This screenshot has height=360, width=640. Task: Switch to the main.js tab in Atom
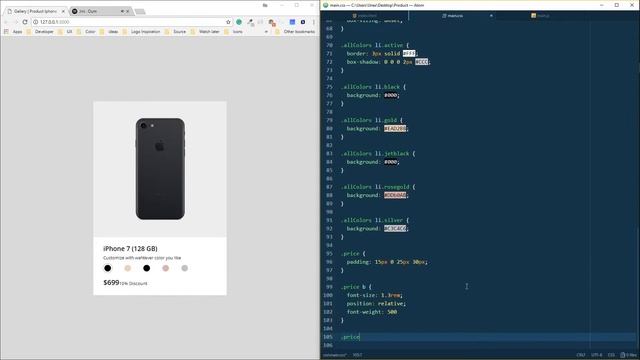point(540,16)
